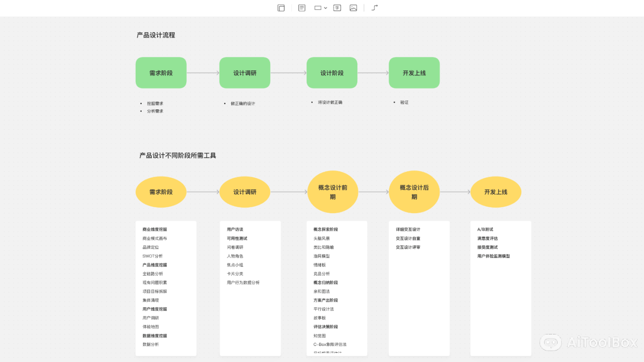Viewport: 644px width, 362px height.
Task: Click the 产品设计不同阶段所需工具 heading
Action: click(x=178, y=156)
